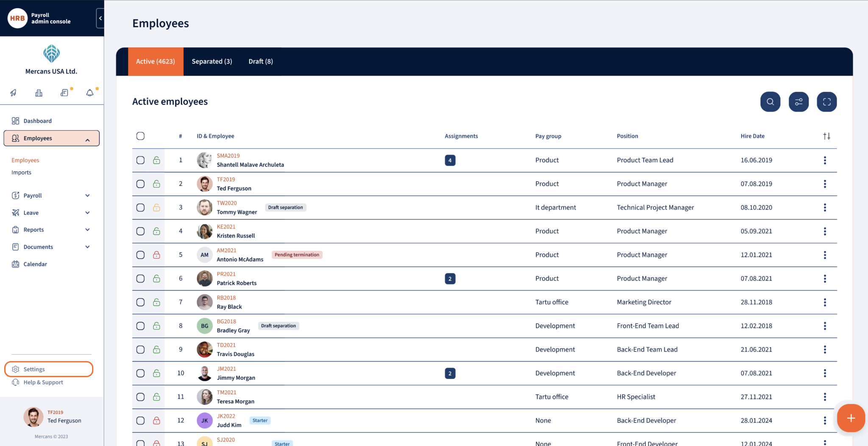Toggle the lock icon on Antonio McAdams row
The height and width of the screenshot is (446, 868).
156,255
